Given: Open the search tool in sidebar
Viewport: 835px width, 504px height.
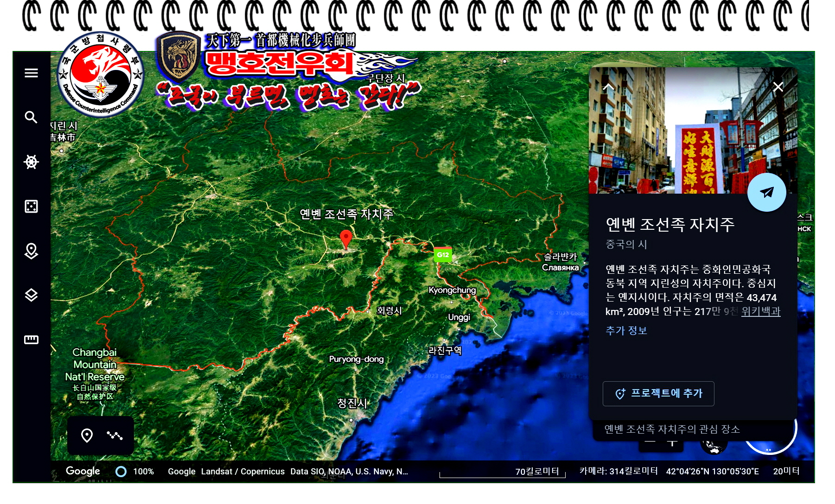Looking at the screenshot, I should pyautogui.click(x=31, y=117).
